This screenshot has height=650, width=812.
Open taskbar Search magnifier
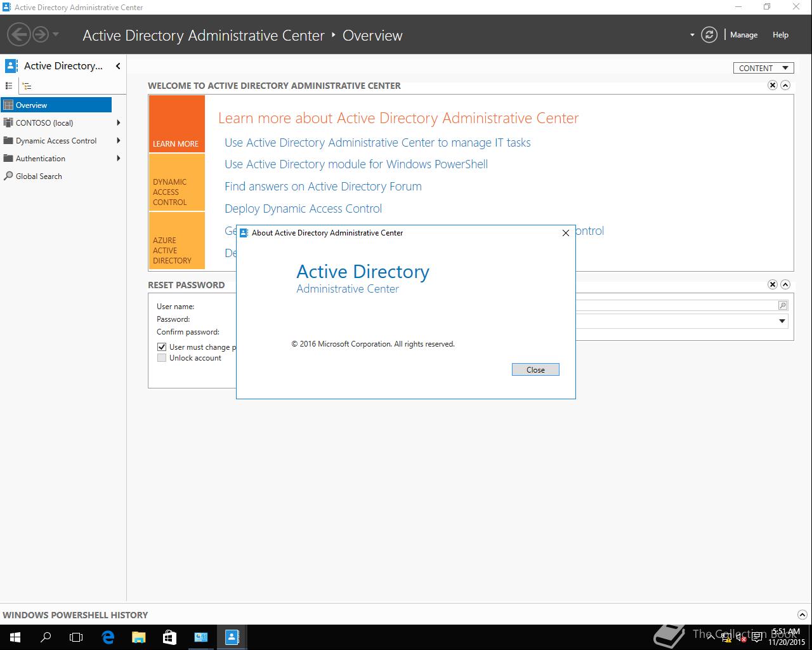point(46,637)
